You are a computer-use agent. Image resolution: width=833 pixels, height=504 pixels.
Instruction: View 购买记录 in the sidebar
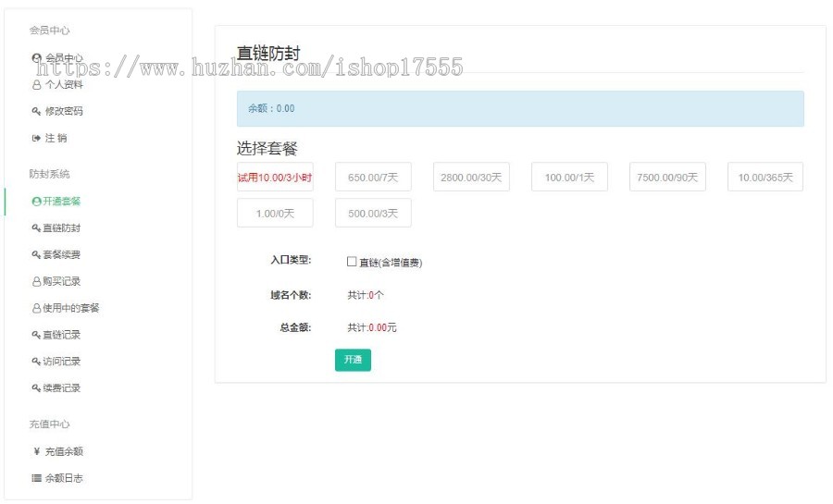pos(62,282)
